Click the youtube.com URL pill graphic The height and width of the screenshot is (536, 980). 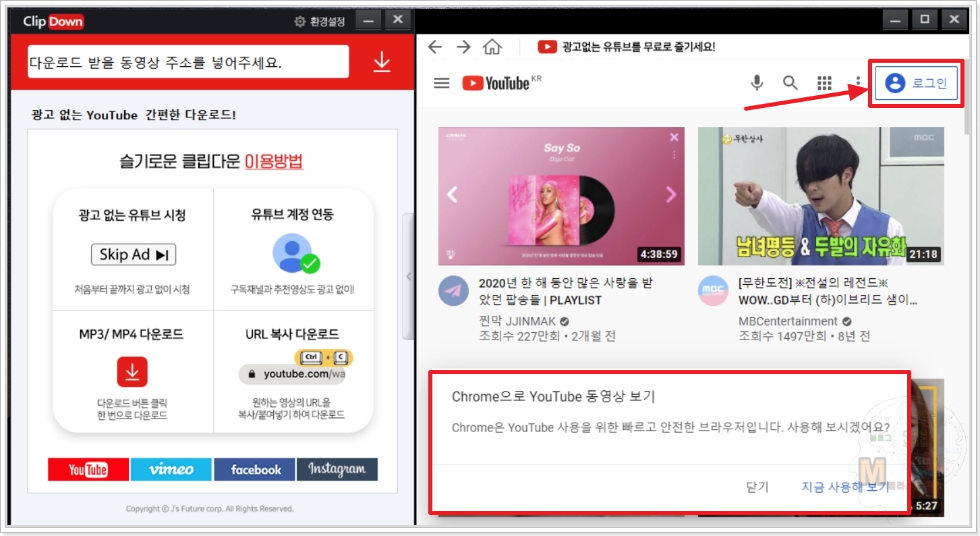(292, 374)
